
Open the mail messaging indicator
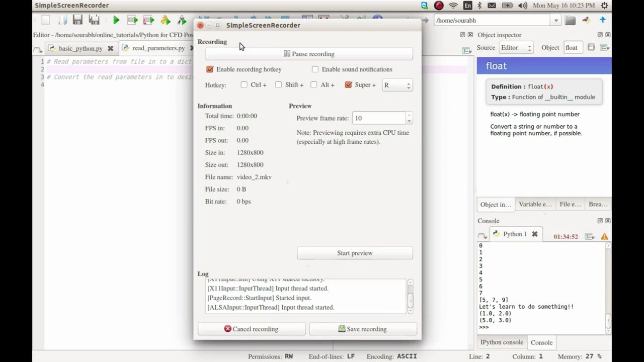tap(492, 6)
